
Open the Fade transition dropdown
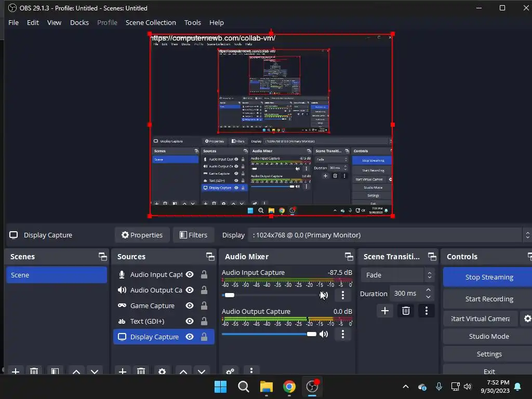(397, 275)
